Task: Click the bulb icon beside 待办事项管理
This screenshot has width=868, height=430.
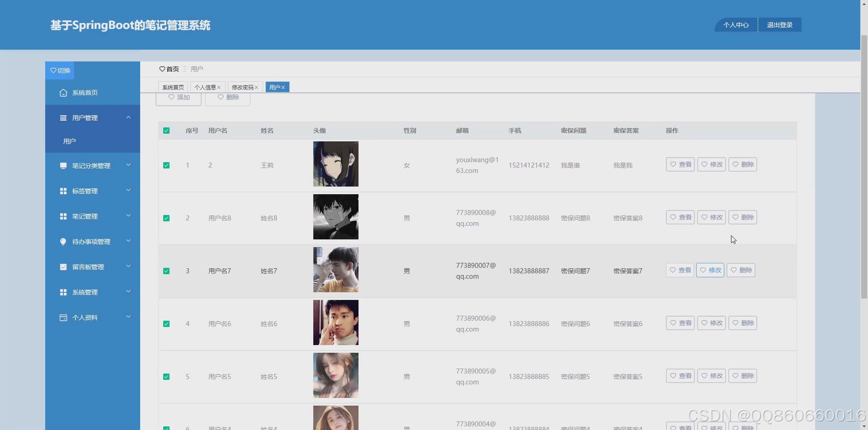Action: pyautogui.click(x=63, y=242)
